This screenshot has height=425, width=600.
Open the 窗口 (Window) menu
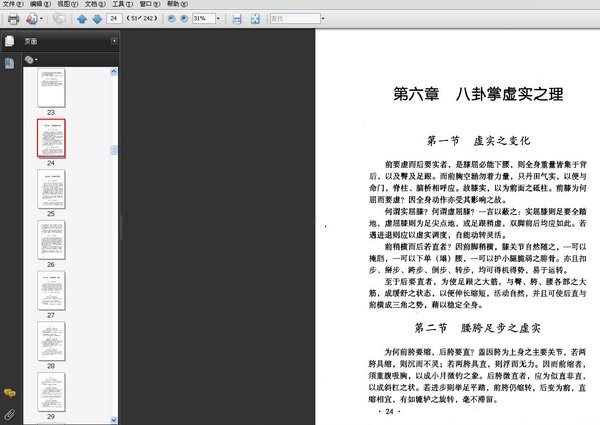[x=150, y=4]
